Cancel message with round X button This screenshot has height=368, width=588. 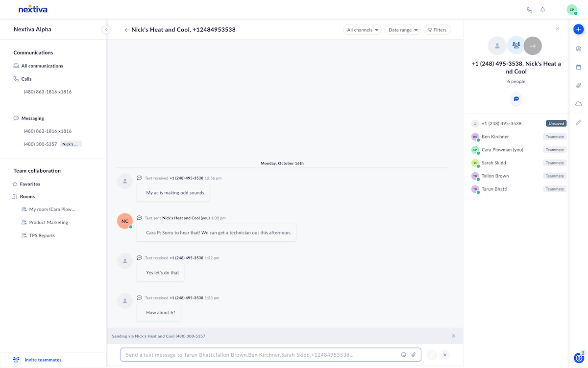pyautogui.click(x=444, y=355)
